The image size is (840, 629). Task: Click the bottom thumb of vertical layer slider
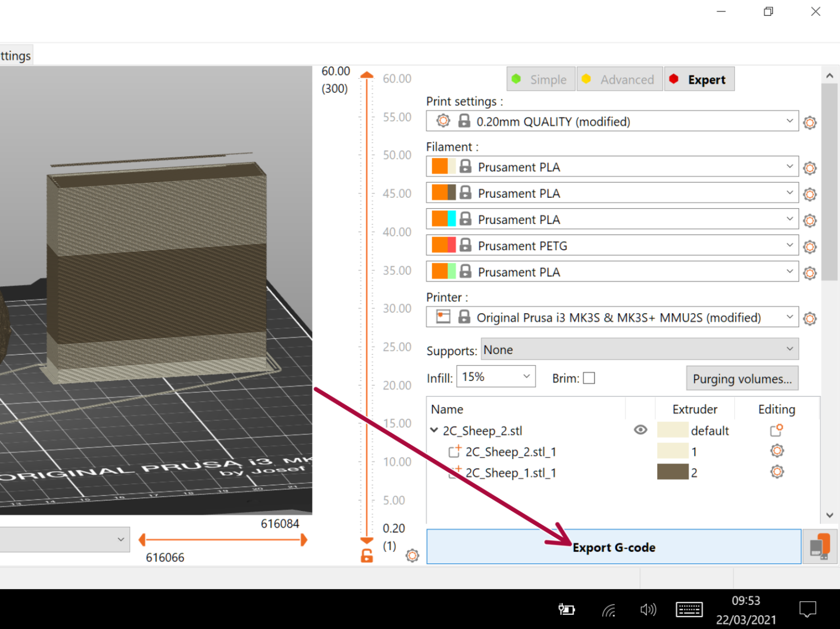point(367,540)
